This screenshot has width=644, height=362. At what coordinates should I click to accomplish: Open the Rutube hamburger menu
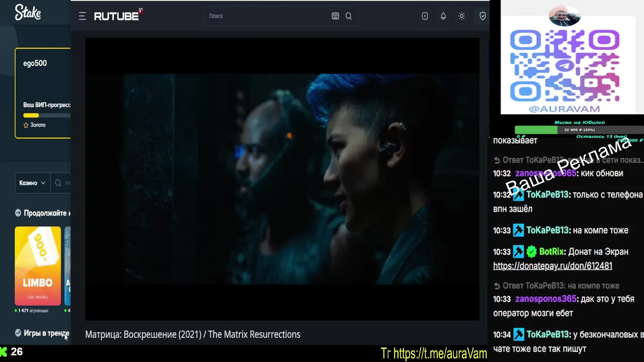pos(83,16)
